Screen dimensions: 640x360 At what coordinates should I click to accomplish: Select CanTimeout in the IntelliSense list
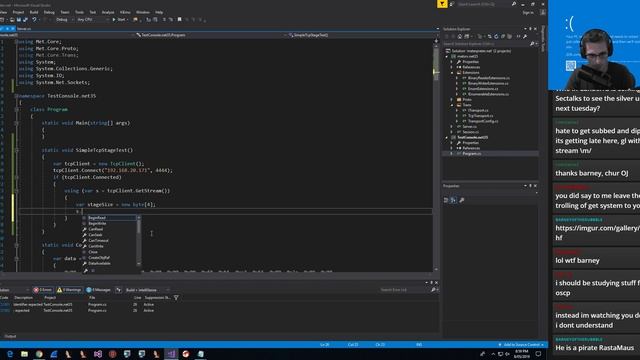pyautogui.click(x=109, y=241)
